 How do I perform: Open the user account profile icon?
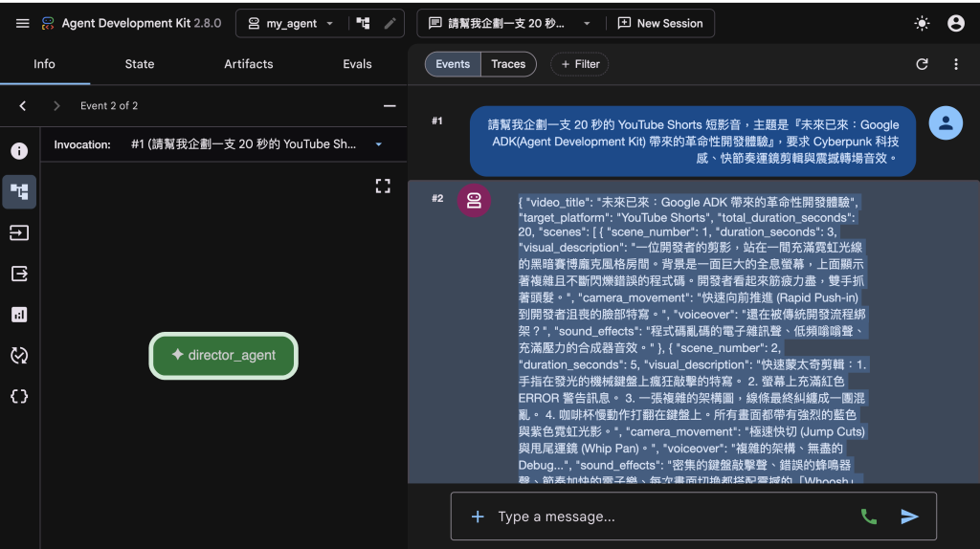pyautogui.click(x=956, y=24)
